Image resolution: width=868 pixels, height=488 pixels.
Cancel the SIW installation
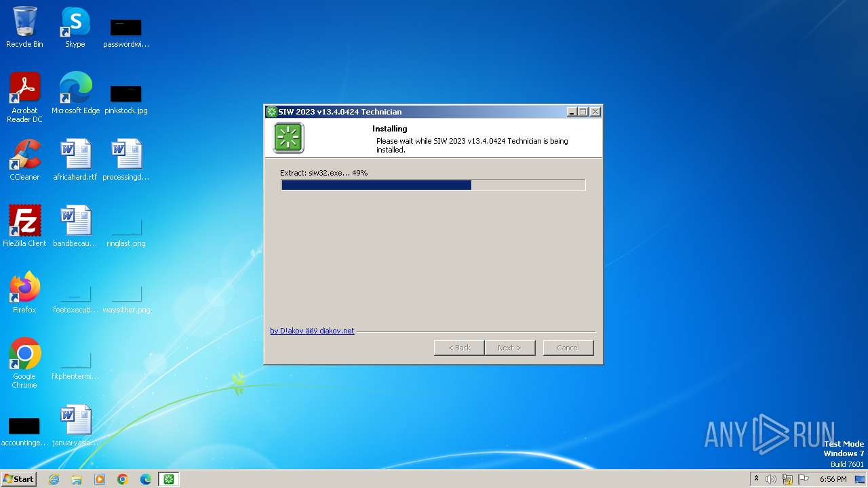coord(568,348)
